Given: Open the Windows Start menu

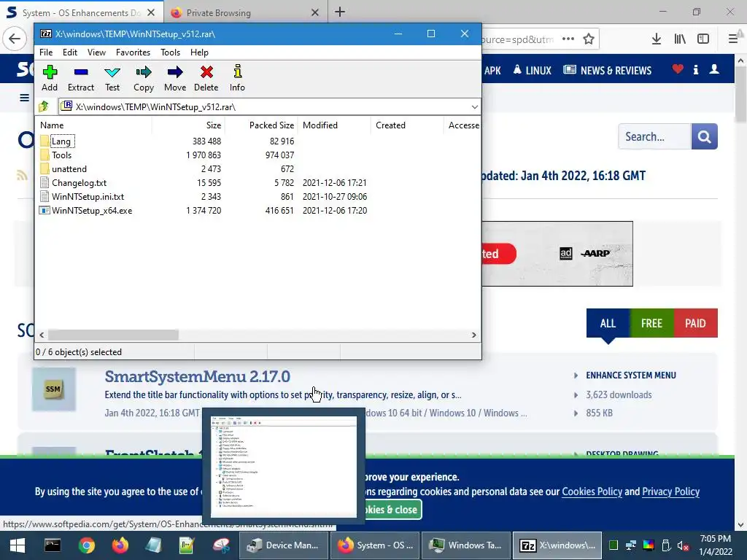Looking at the screenshot, I should point(18,545).
